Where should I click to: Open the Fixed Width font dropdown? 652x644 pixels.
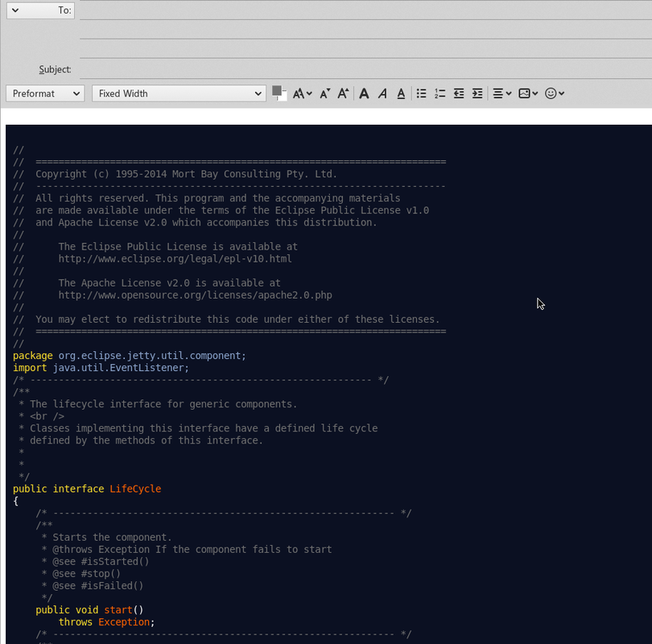coord(179,93)
